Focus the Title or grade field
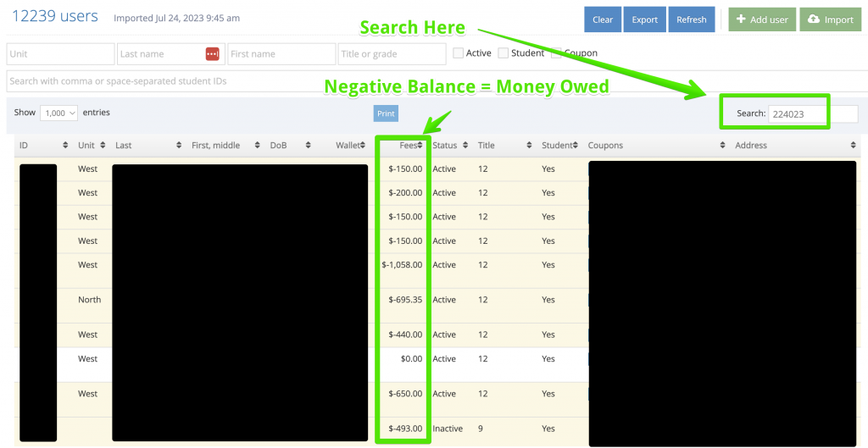Screen dimensions: 868x448 coord(392,54)
